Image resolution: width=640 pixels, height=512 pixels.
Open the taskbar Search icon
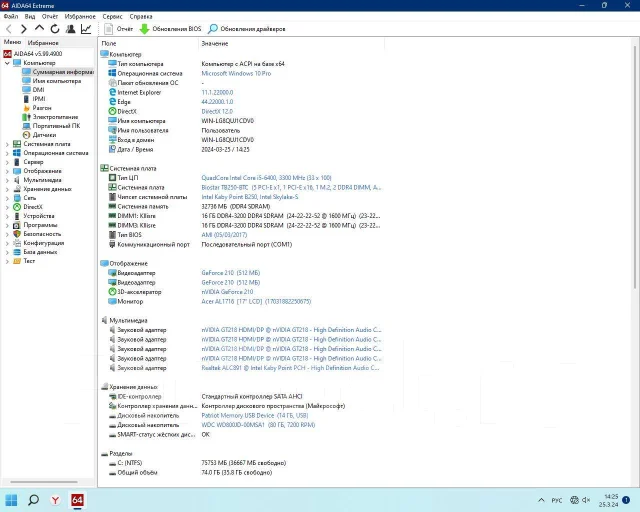click(33, 500)
